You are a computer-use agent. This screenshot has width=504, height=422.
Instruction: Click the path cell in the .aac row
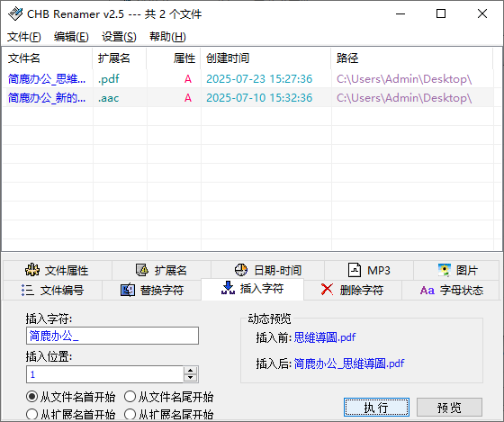pos(404,98)
